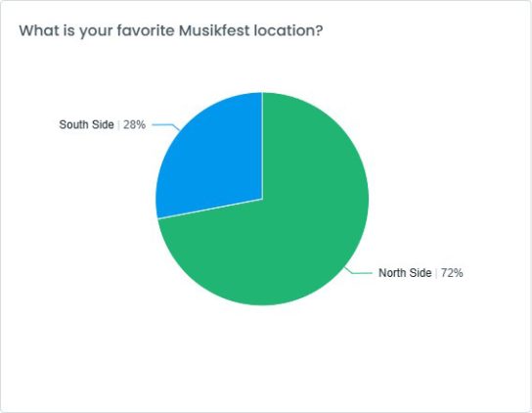The image size is (532, 413).
Task: Click the blue connector line near South Side
Action: pyautogui.click(x=166, y=126)
